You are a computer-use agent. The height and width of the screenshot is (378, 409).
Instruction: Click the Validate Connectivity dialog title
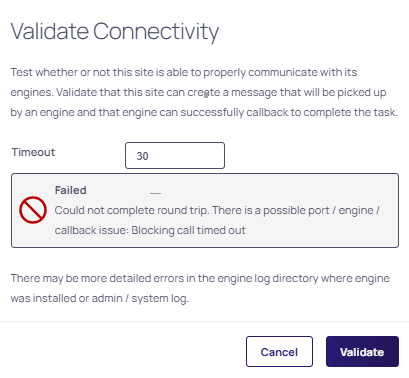(x=115, y=32)
